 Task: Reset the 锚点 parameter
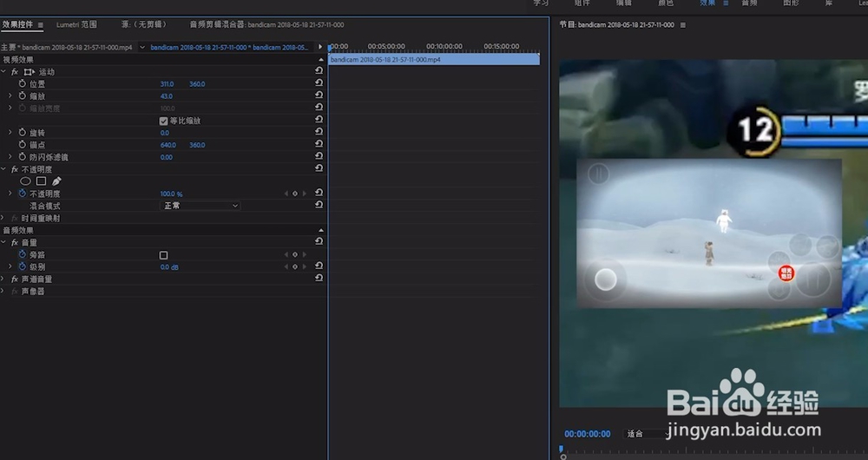click(x=319, y=144)
